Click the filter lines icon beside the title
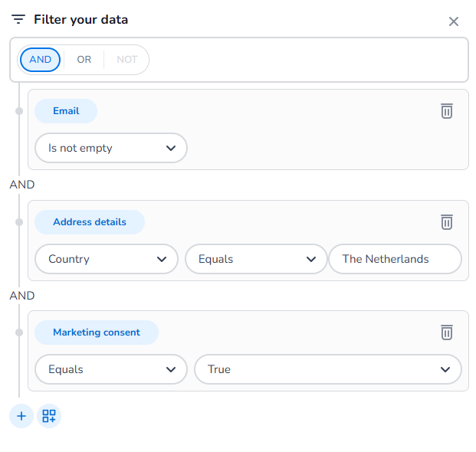This screenshot has width=476, height=452. pos(18,19)
